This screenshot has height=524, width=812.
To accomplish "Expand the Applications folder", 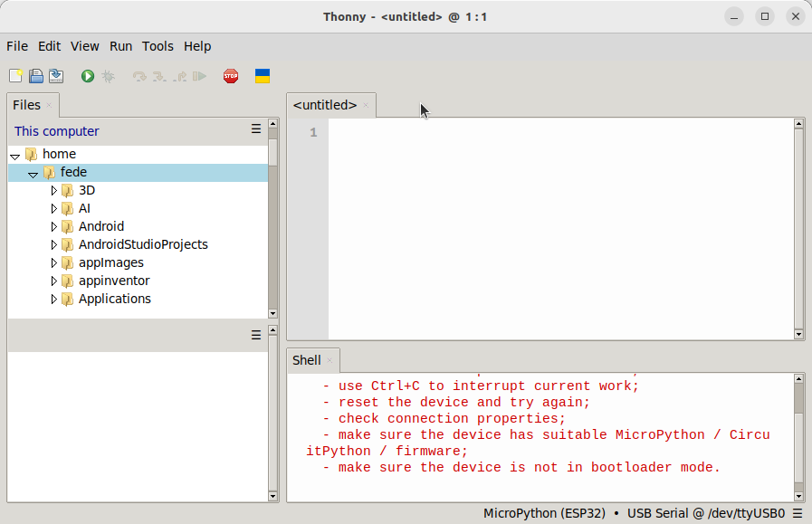I will tap(53, 300).
